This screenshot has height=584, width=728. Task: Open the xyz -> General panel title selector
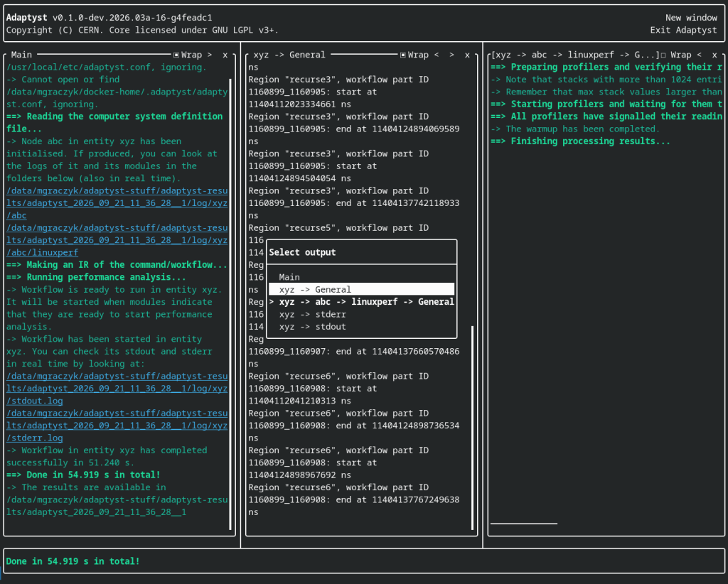(x=289, y=55)
